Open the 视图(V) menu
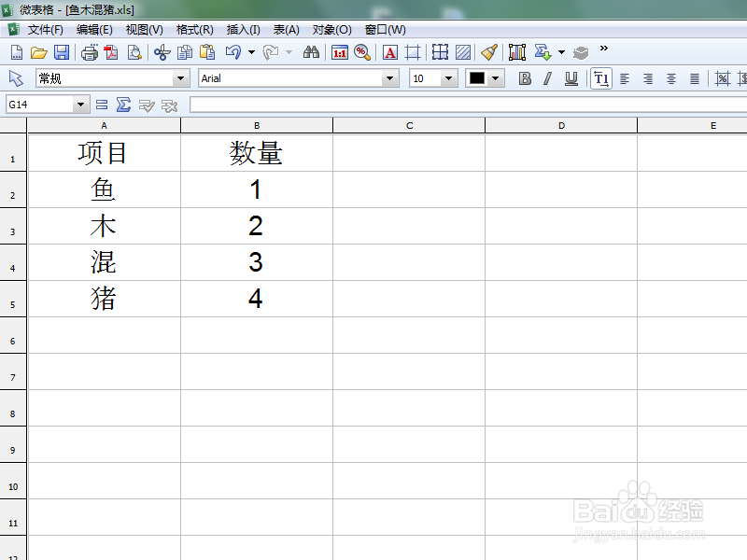Image resolution: width=747 pixels, height=560 pixels. (145, 30)
